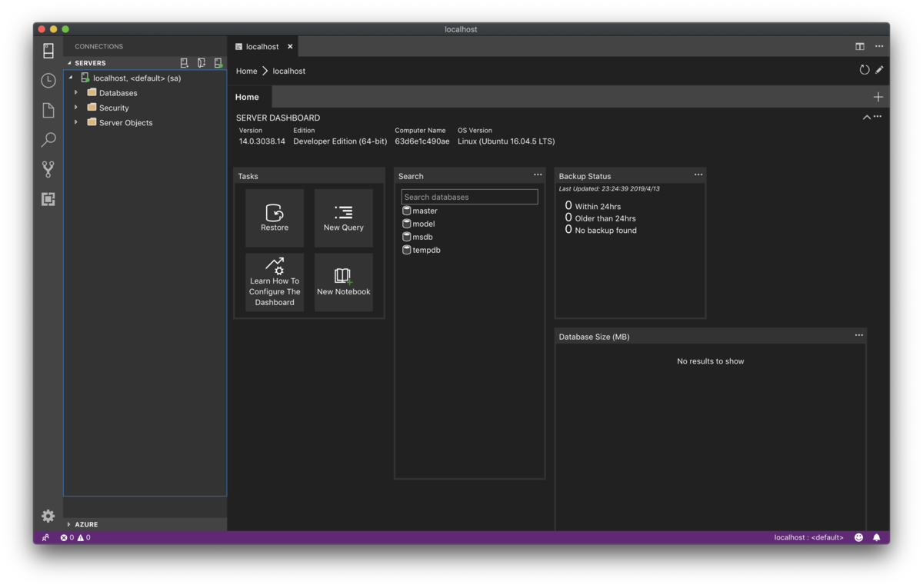Close the localhost editor tab
The width and height of the screenshot is (923, 588).
[290, 46]
